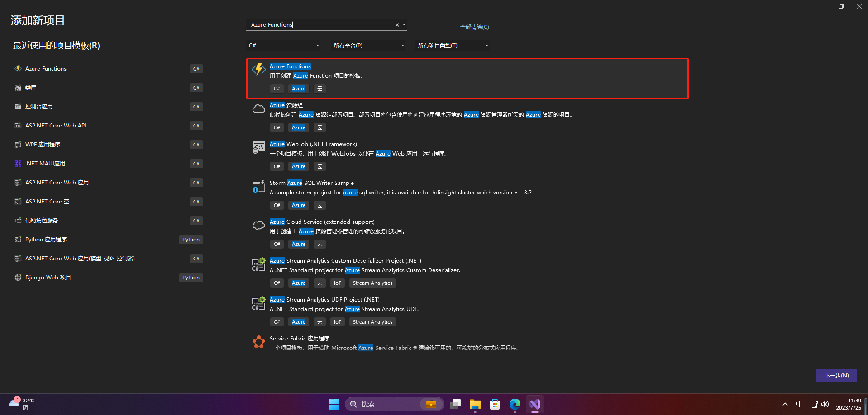The image size is (868, 415).
Task: Open Microsoft Store from the taskbar
Action: point(495,404)
